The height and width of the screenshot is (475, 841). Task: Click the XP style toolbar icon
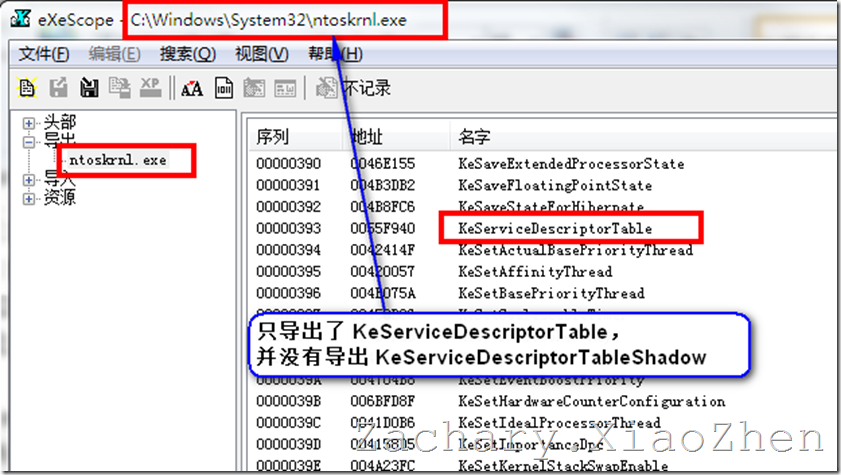click(x=150, y=87)
